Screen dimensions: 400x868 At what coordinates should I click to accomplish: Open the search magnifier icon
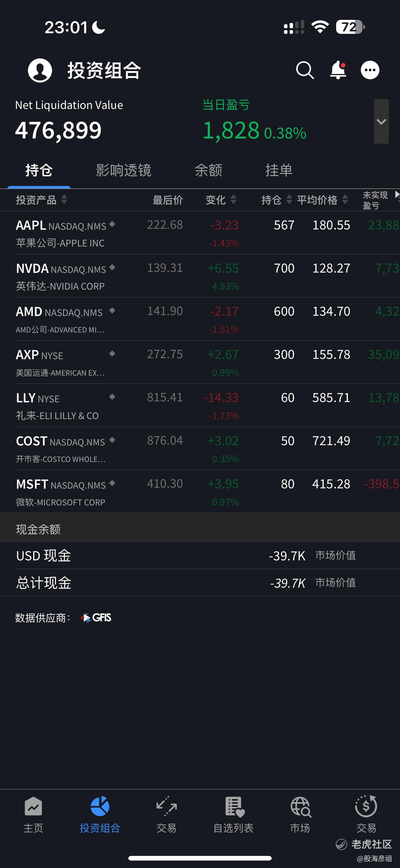point(305,70)
